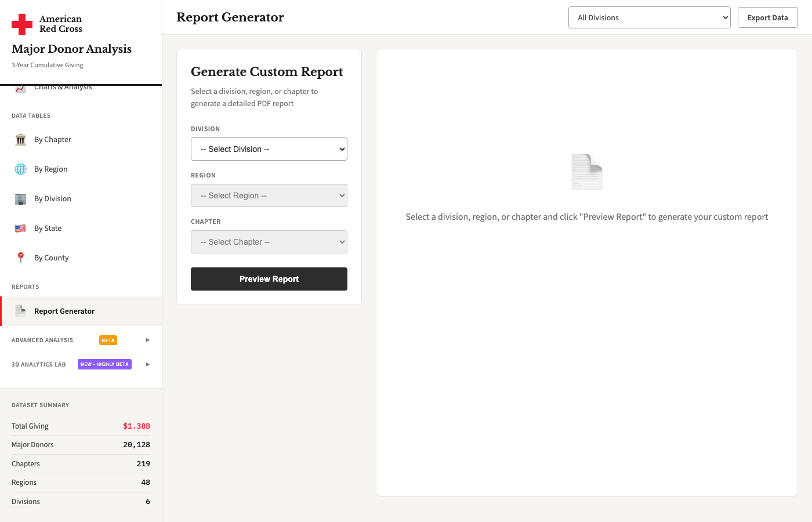
Task: Open the By Division data table
Action: pyautogui.click(x=81, y=199)
